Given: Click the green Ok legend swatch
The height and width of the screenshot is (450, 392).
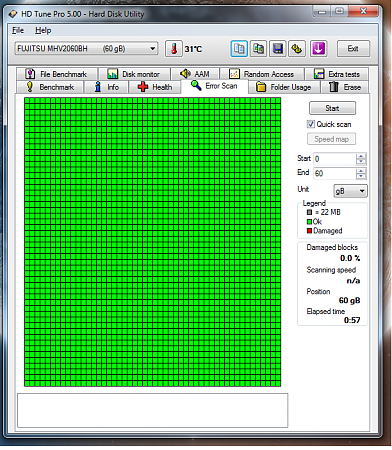Looking at the screenshot, I should point(309,222).
